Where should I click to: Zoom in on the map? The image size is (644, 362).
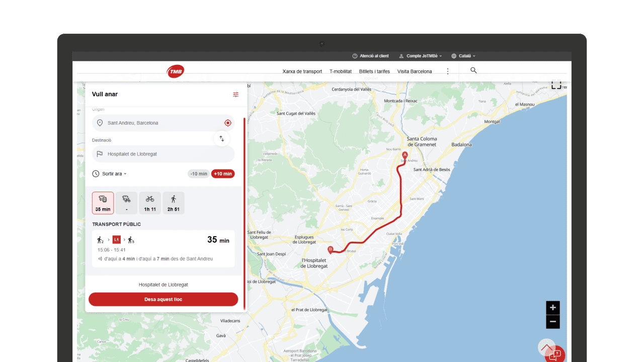click(553, 308)
